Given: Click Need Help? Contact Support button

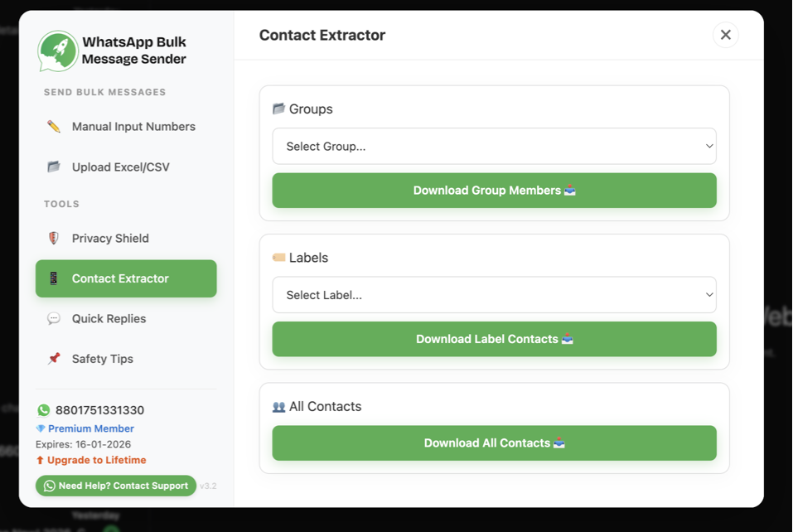Looking at the screenshot, I should coord(116,486).
